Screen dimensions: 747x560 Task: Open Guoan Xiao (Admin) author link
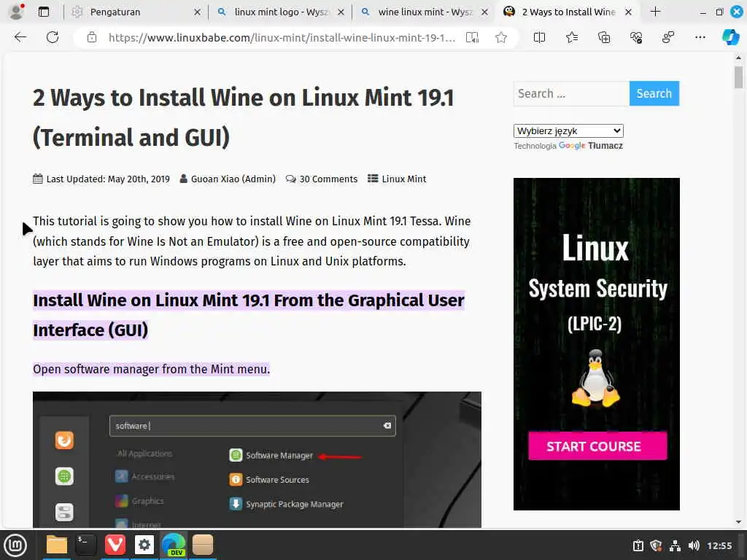233,179
